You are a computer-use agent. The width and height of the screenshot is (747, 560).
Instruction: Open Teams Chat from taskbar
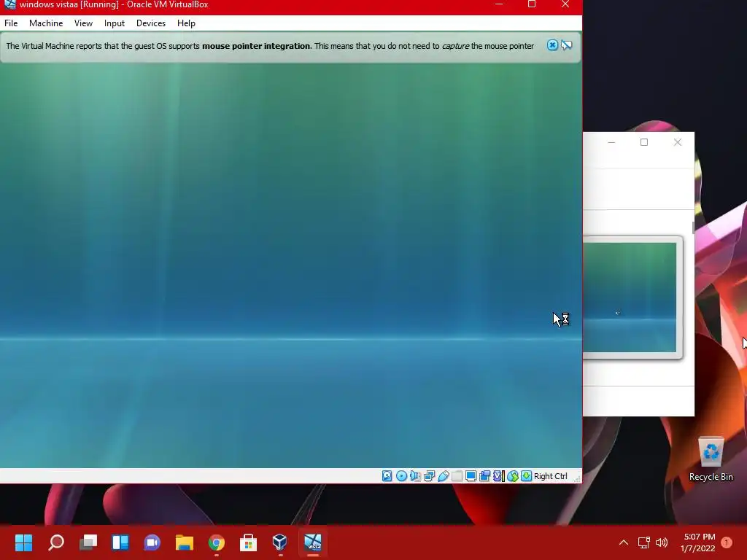click(152, 542)
